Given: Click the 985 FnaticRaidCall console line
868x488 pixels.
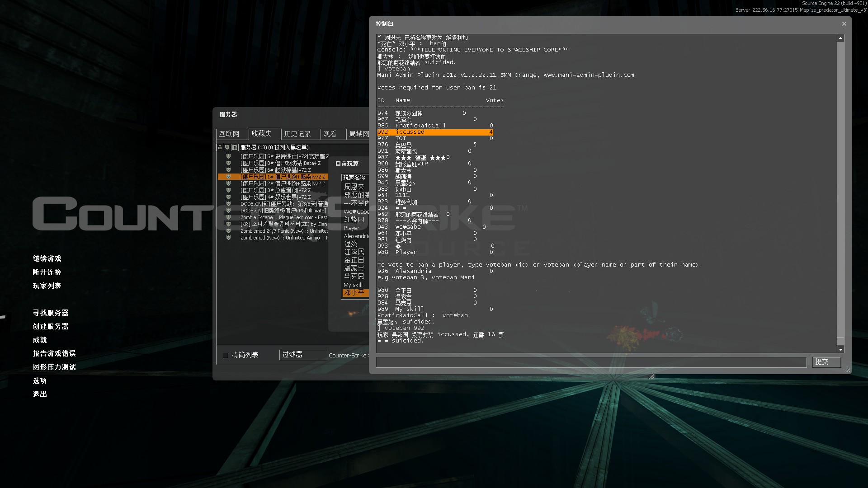Looking at the screenshot, I should click(x=435, y=126).
